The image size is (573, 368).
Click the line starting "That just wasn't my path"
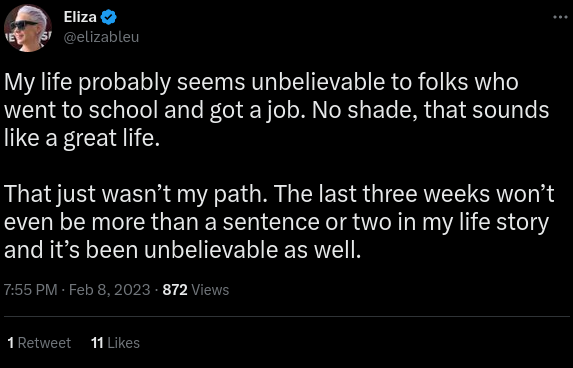(279, 194)
